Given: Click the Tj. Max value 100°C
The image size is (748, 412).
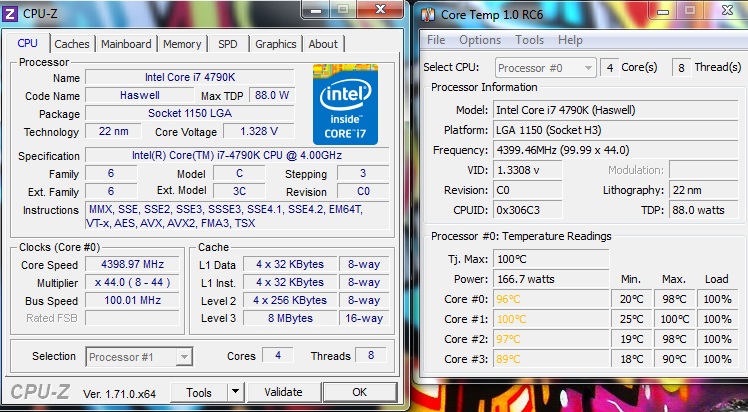Looking at the screenshot, I should 551,259.
